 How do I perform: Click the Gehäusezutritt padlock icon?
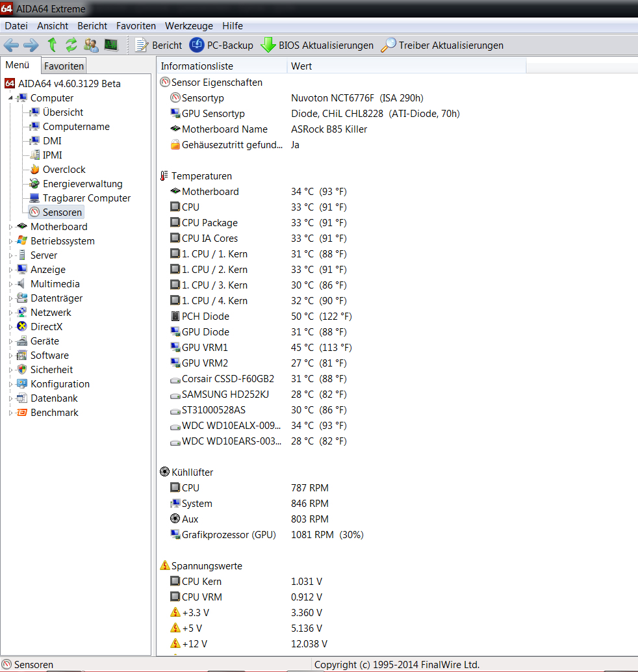pyautogui.click(x=175, y=145)
